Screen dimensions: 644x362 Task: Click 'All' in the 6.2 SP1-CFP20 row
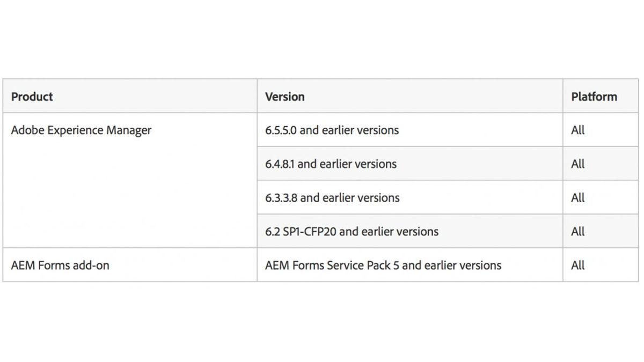pyautogui.click(x=578, y=232)
